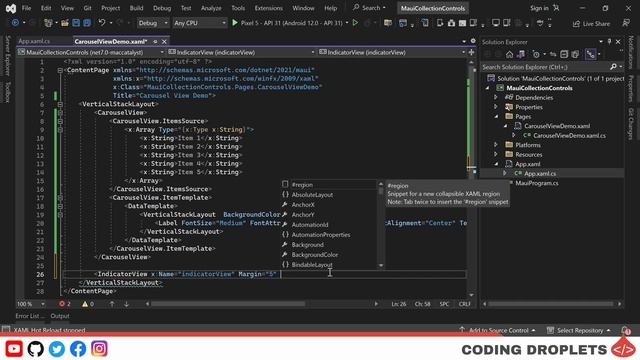The width and height of the screenshot is (640, 360).
Task: Open the Notifications side tab
Action: 631,52
